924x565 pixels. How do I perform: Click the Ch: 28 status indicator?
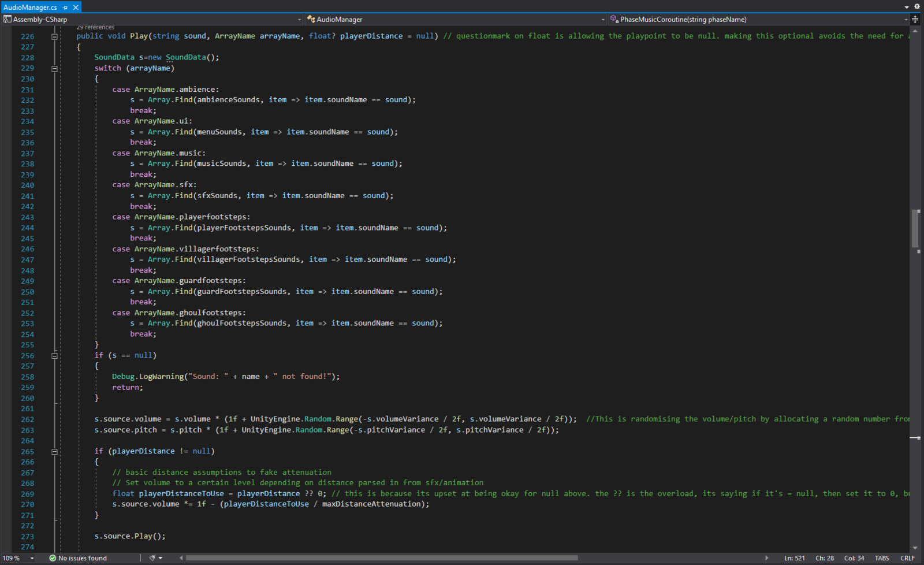(x=825, y=558)
